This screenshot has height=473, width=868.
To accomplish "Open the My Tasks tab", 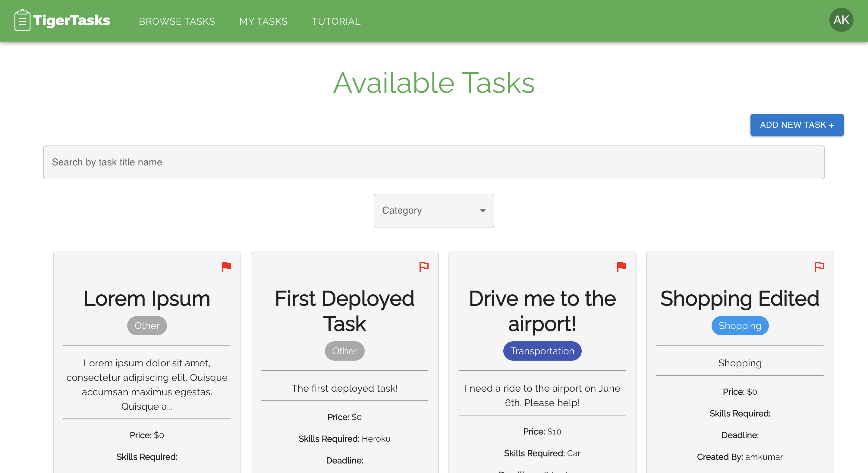I will tap(263, 21).
